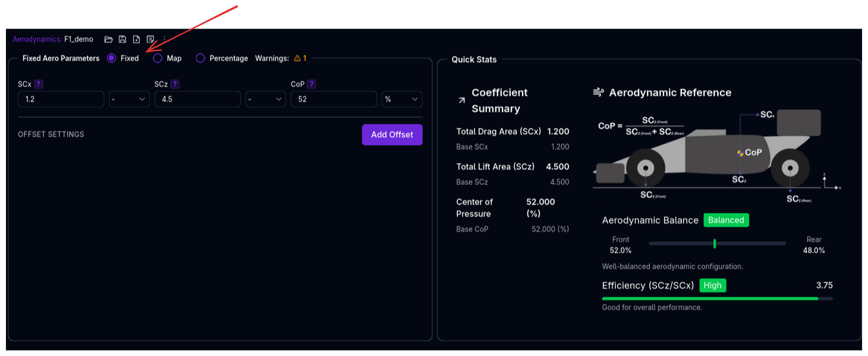Open the SCx unit dropdown
The image size is (868, 356).
coord(129,99)
